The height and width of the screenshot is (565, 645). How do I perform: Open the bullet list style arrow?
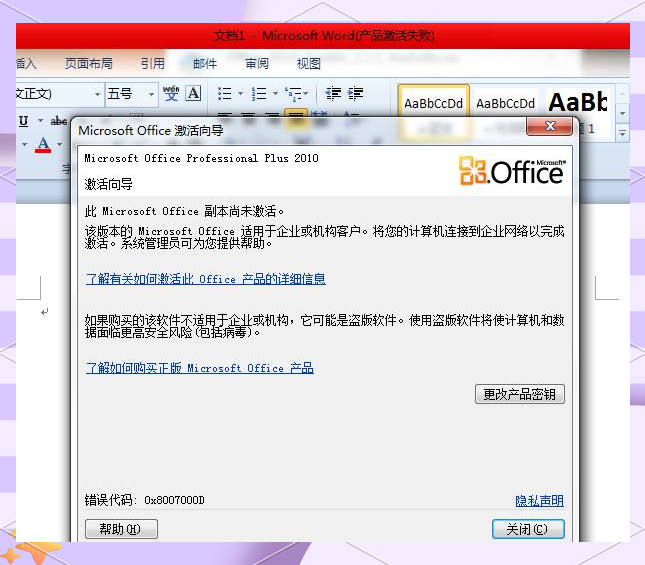(x=240, y=93)
